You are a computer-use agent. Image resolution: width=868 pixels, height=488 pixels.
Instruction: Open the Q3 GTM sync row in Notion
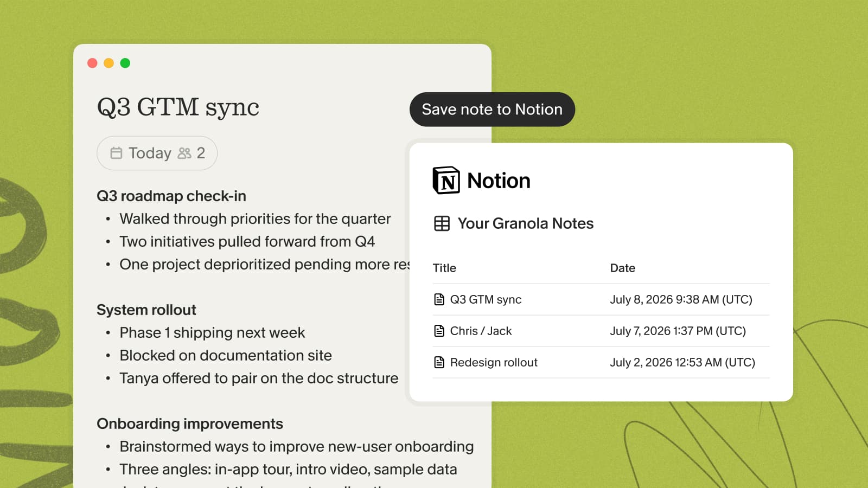coord(601,299)
